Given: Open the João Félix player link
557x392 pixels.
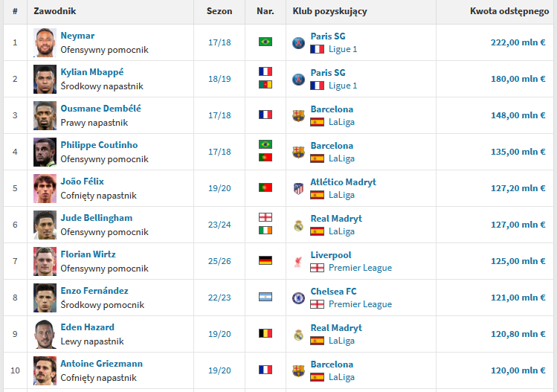Looking at the screenshot, I should [x=82, y=181].
